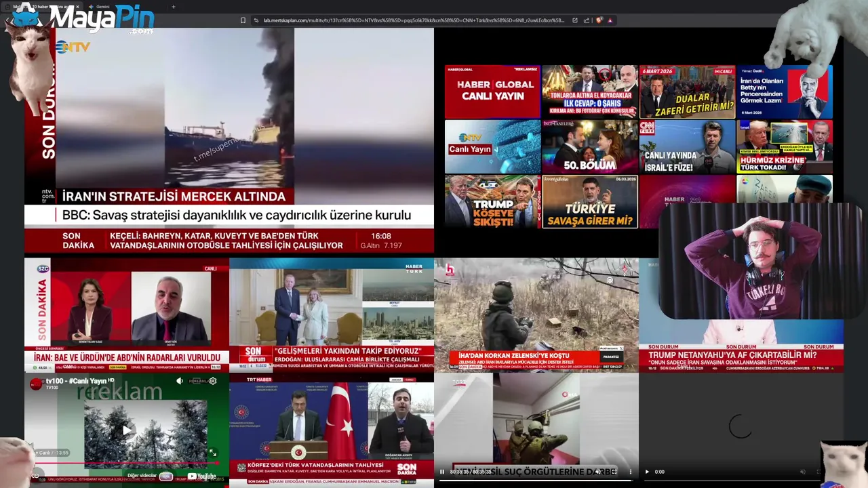Click the tv100 red progress bar

click(127, 464)
